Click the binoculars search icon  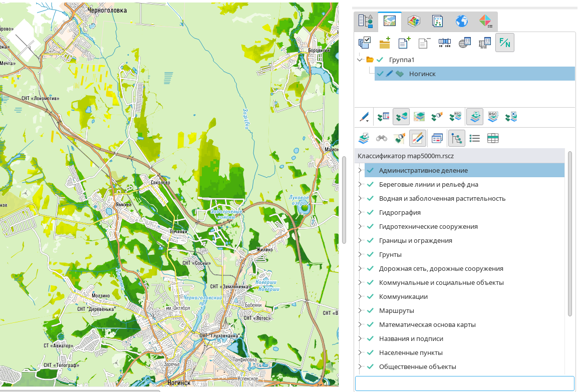[382, 138]
